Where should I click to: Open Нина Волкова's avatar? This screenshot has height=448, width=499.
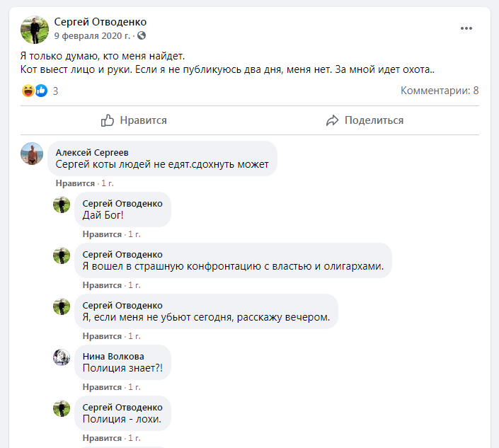tap(62, 357)
